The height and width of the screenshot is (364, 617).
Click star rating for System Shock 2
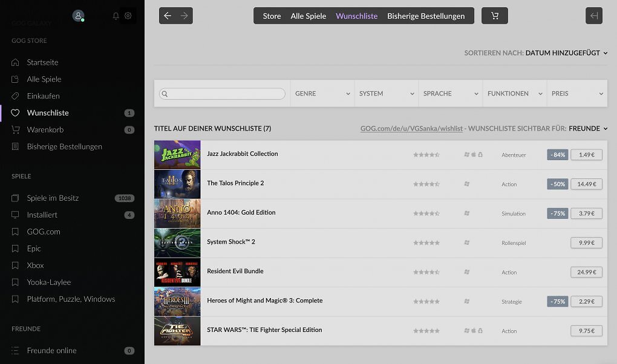pos(426,243)
